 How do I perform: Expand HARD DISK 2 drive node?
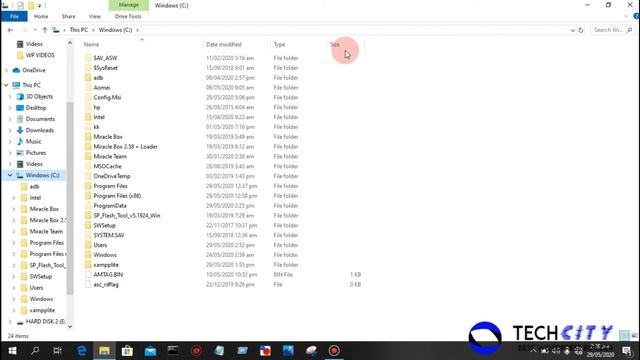tap(10, 322)
